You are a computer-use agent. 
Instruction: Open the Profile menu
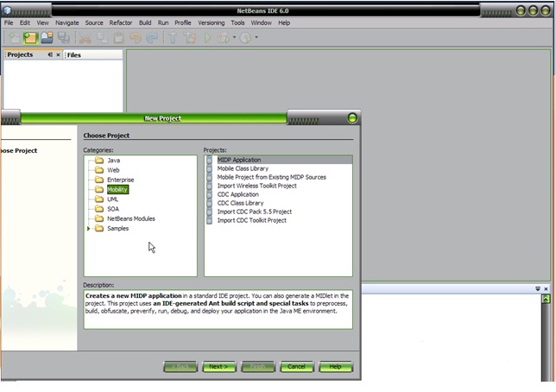(183, 22)
